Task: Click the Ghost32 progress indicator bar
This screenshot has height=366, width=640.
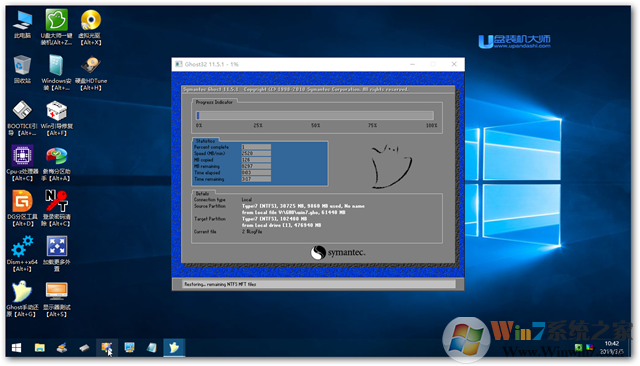Action: click(315, 115)
